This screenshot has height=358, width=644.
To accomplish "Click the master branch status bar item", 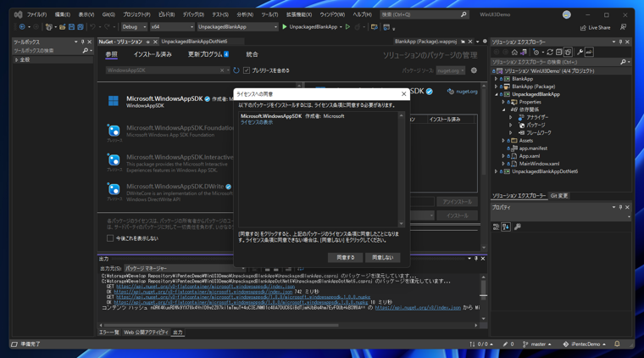I will click(x=536, y=344).
